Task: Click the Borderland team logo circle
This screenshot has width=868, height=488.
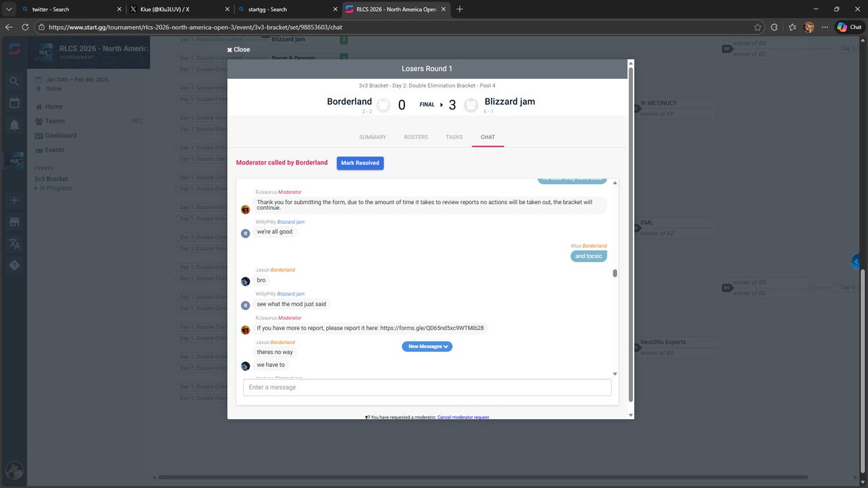Action: pos(383,105)
